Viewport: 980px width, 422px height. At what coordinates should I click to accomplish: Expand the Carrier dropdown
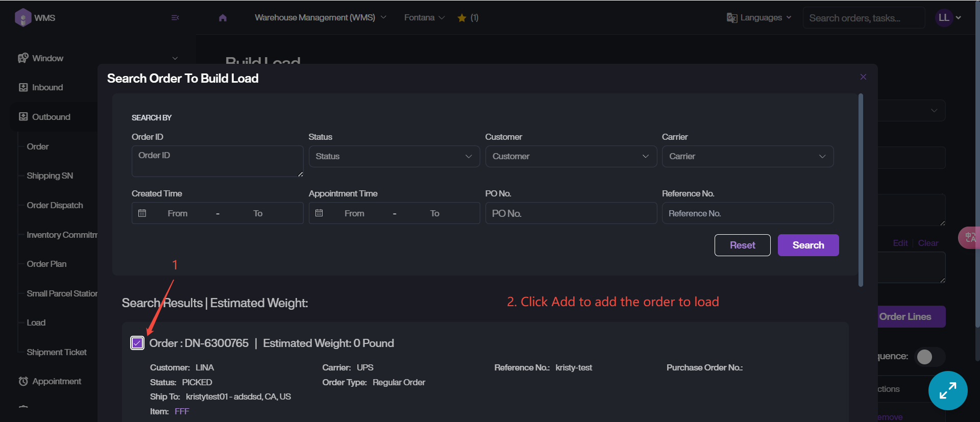747,157
